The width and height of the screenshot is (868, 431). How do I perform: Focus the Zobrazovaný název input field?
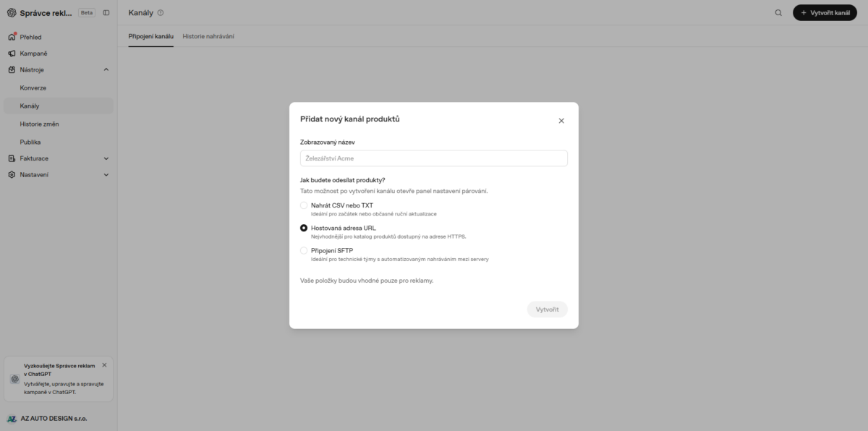434,158
